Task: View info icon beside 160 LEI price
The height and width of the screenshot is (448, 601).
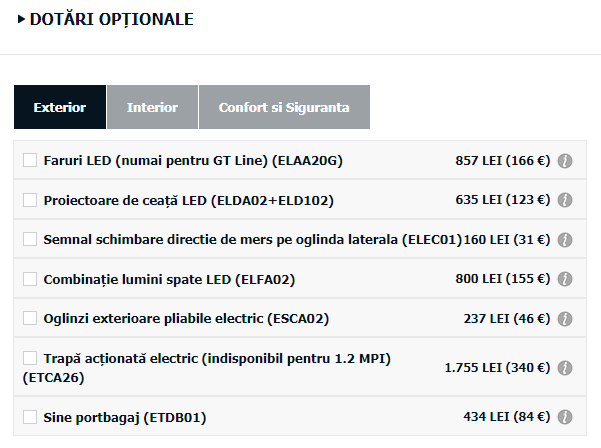Action: coord(565,240)
